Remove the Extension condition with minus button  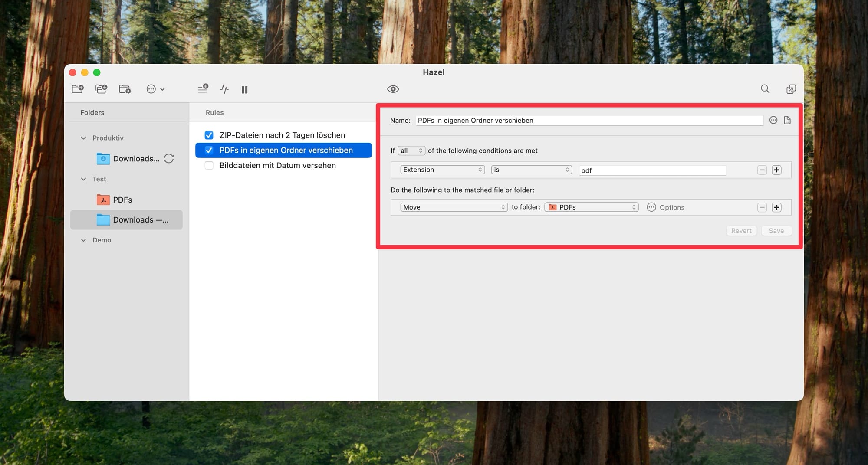coord(762,170)
